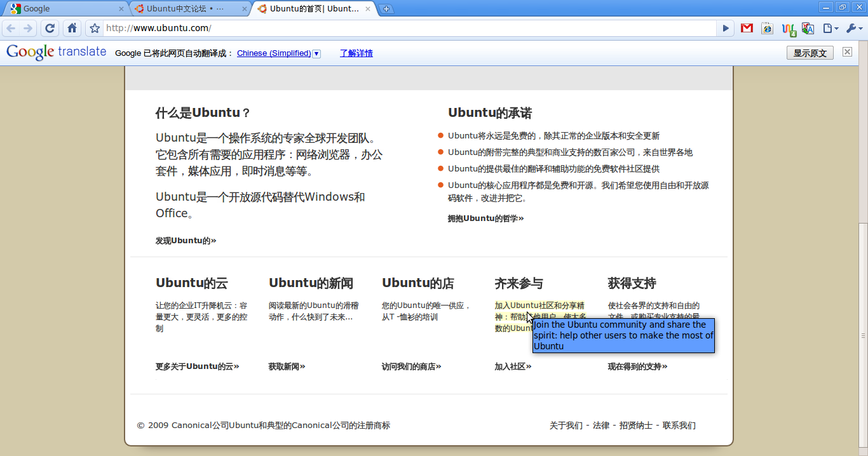Go back with the browser back arrow
This screenshot has height=456, width=868.
[11, 28]
